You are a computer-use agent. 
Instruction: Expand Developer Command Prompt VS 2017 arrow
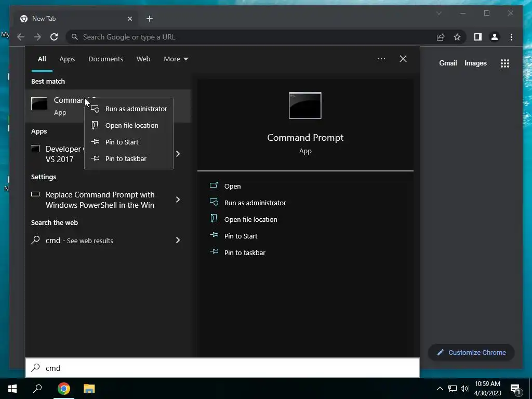click(x=178, y=154)
